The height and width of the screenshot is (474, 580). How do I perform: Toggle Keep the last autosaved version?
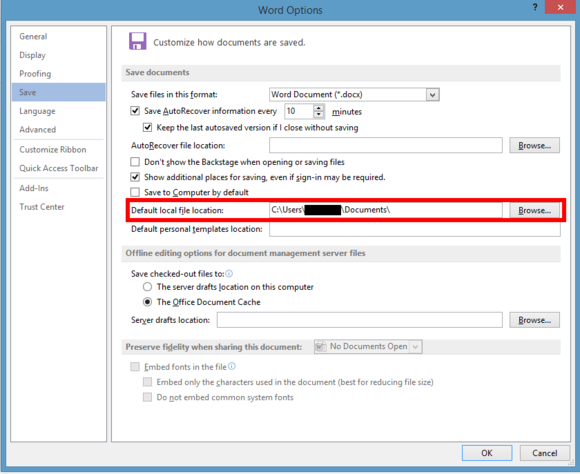pos(147,128)
